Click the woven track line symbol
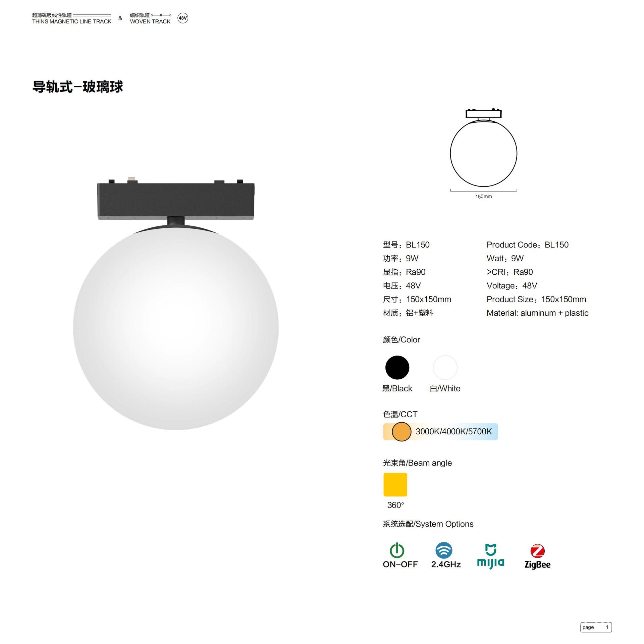Image resolution: width=644 pixels, height=644 pixels. (x=161, y=15)
